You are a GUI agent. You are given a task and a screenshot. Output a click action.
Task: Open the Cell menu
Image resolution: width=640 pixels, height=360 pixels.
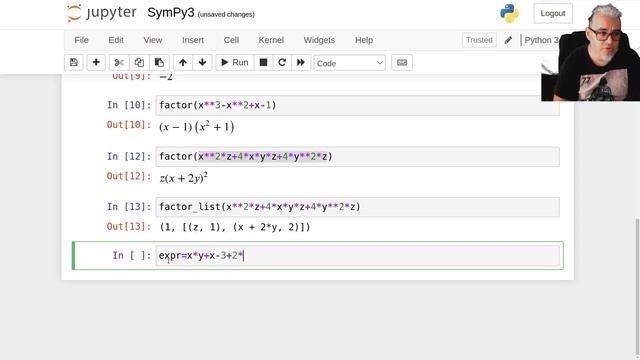(231, 40)
